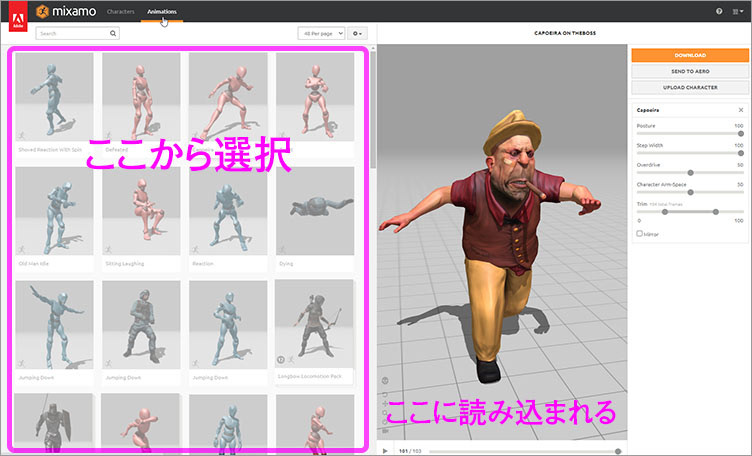Click the rotate camera icon in the viewport
The image size is (752, 456).
pos(385,395)
